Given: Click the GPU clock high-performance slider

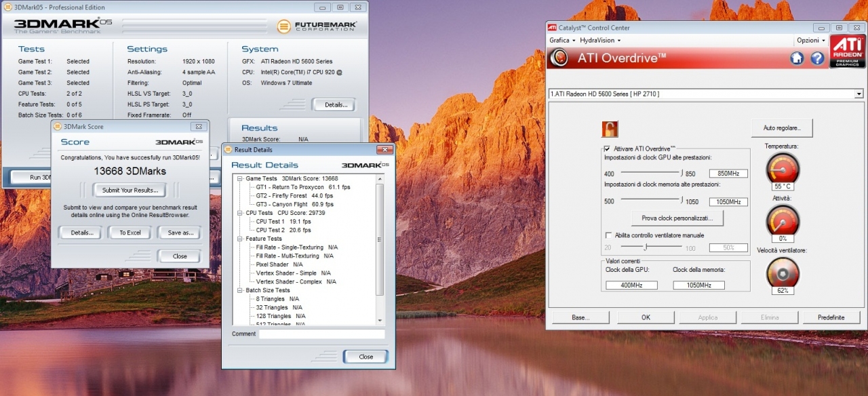Looking at the screenshot, I should [651, 174].
